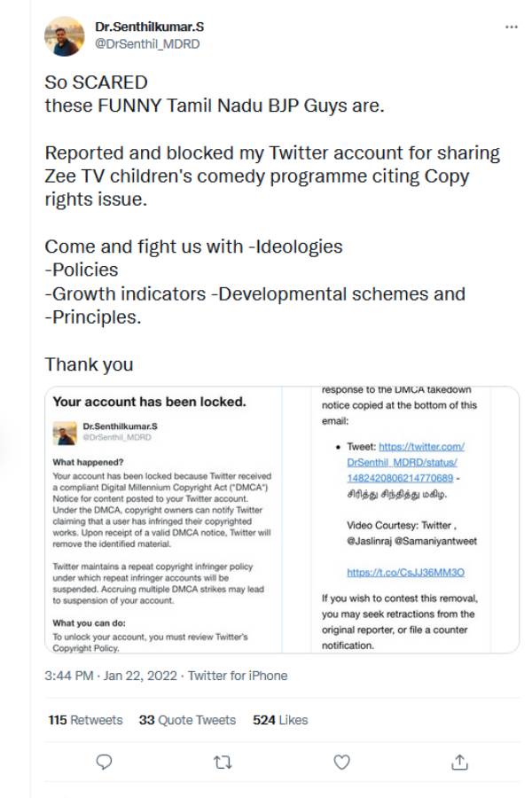The height and width of the screenshot is (798, 532).
Task: Click the DrSenthil_MDRD status tweet URL
Action: [405, 462]
